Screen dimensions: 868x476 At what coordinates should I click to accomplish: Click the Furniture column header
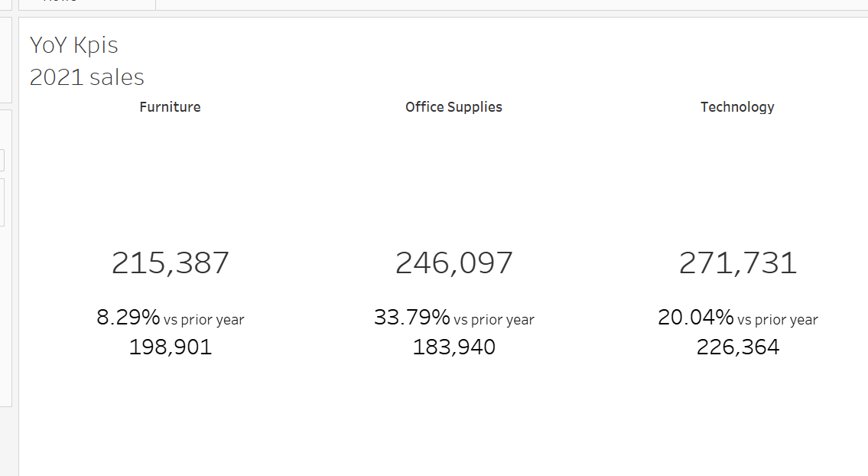(x=170, y=107)
